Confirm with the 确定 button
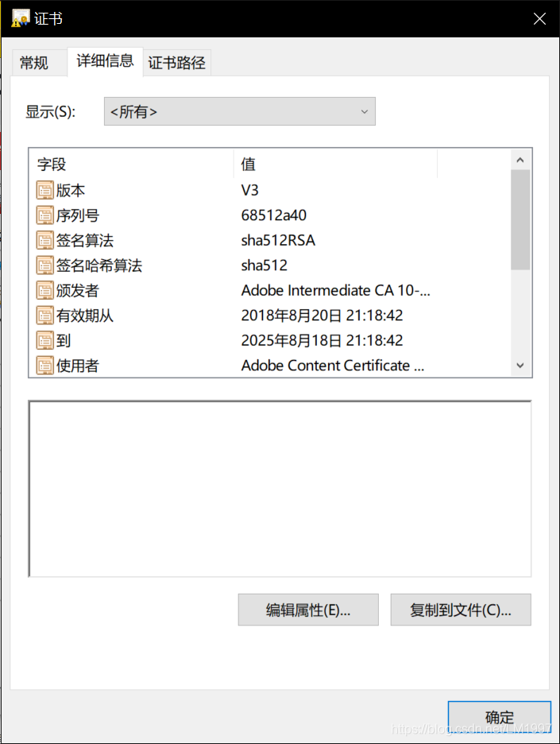Viewport: 560px width, 744px height. click(x=500, y=717)
